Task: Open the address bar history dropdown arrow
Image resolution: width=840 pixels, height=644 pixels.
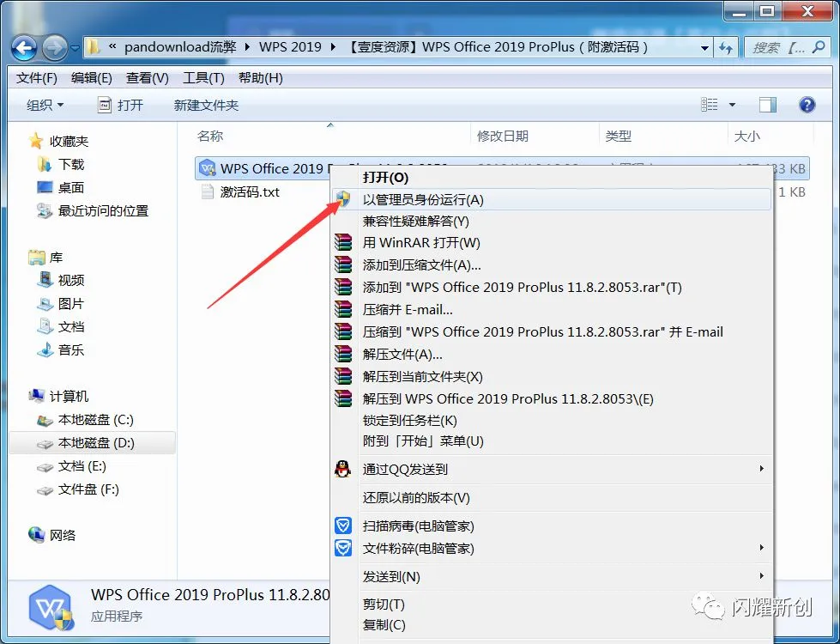Action: point(705,48)
